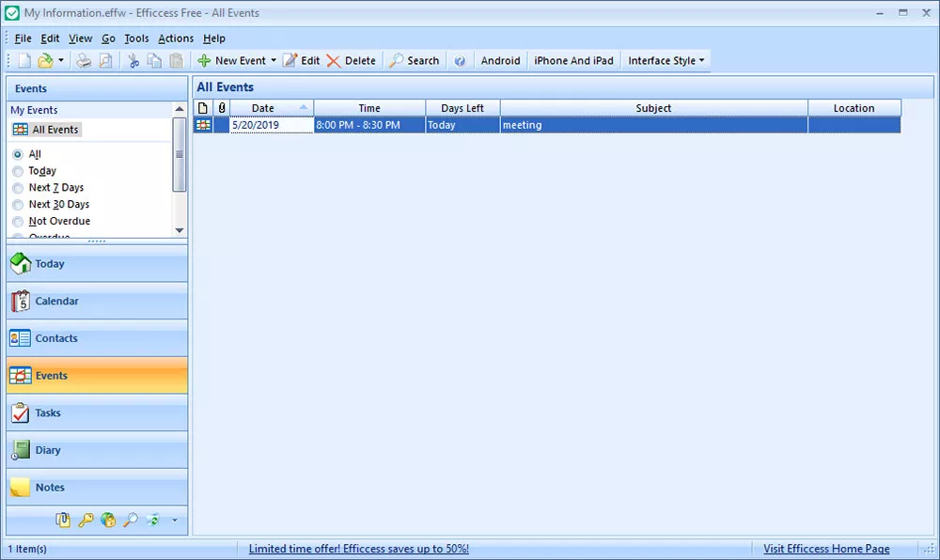
Task: Click the sidebar scrollbar down arrow
Action: pos(180,230)
